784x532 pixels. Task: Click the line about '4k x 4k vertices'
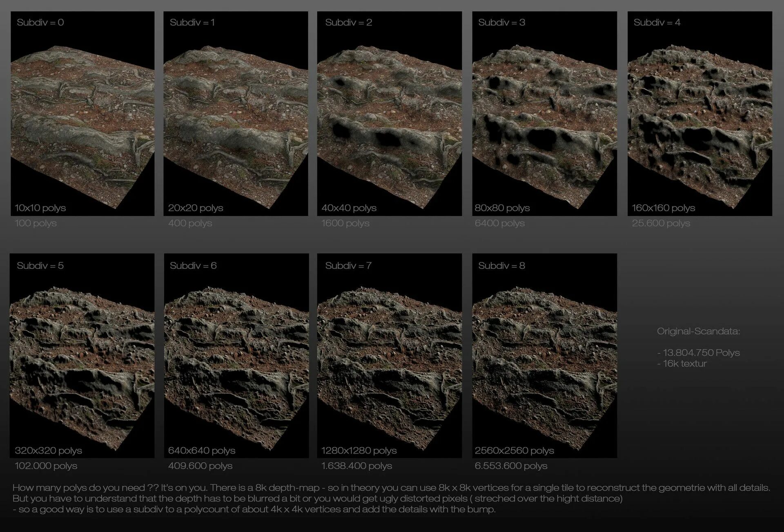click(254, 510)
